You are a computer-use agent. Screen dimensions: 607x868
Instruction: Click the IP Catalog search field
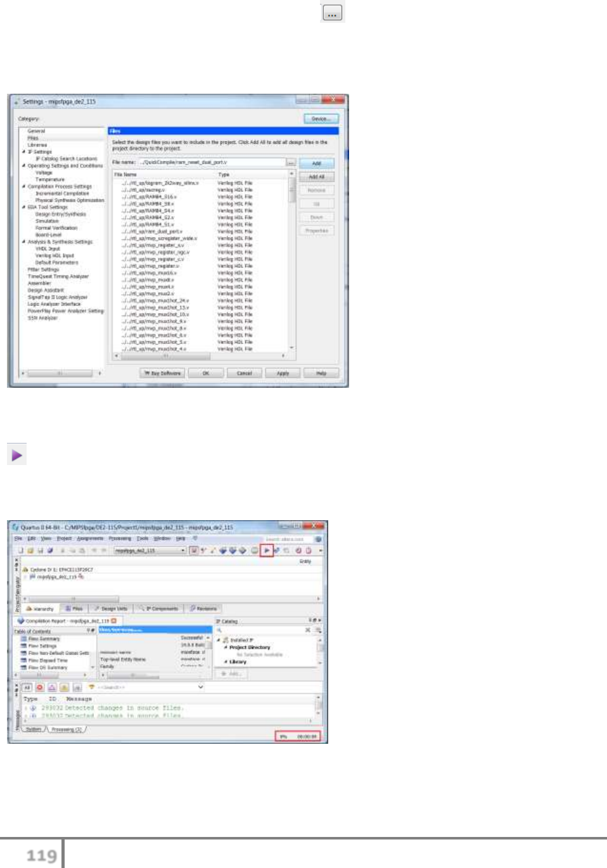tap(264, 630)
